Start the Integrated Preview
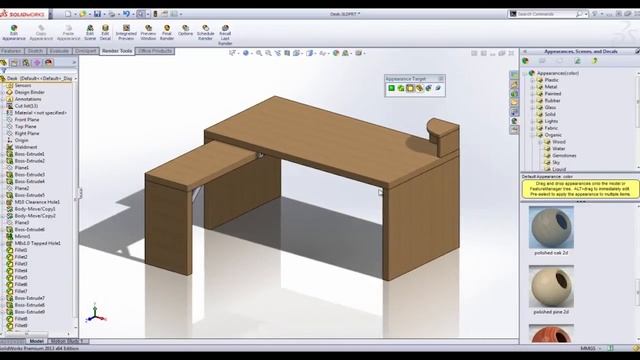Image resolution: width=640 pixels, height=360 pixels. (126, 33)
